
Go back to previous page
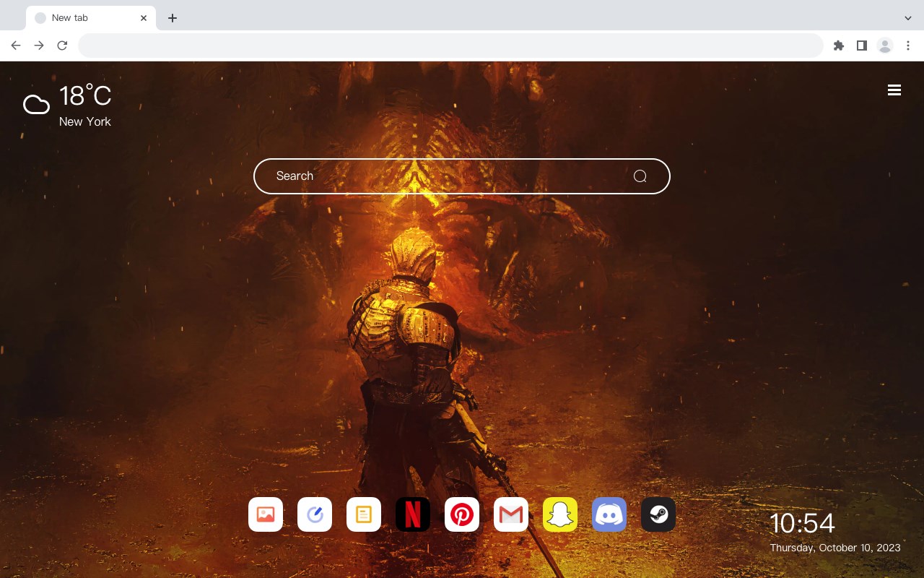click(x=16, y=46)
